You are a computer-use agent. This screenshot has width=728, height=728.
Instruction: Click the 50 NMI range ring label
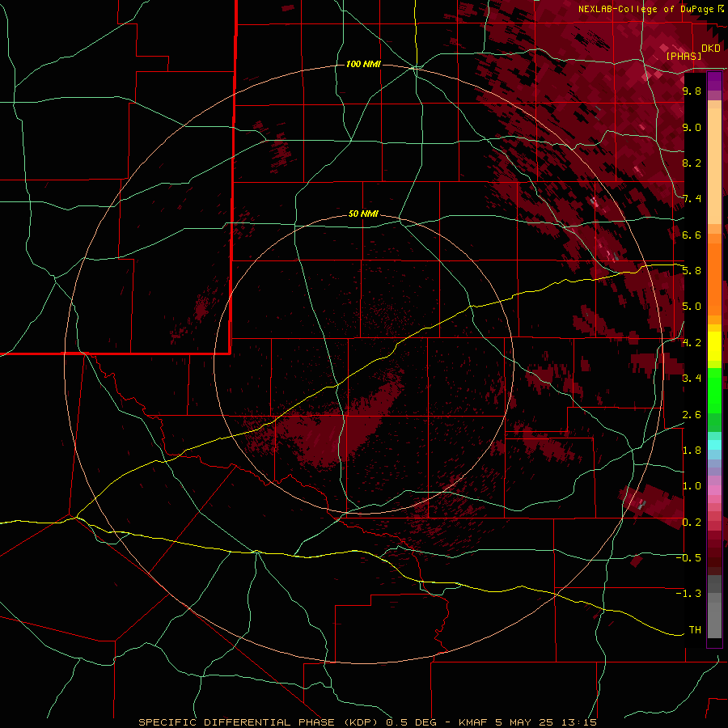click(x=363, y=214)
